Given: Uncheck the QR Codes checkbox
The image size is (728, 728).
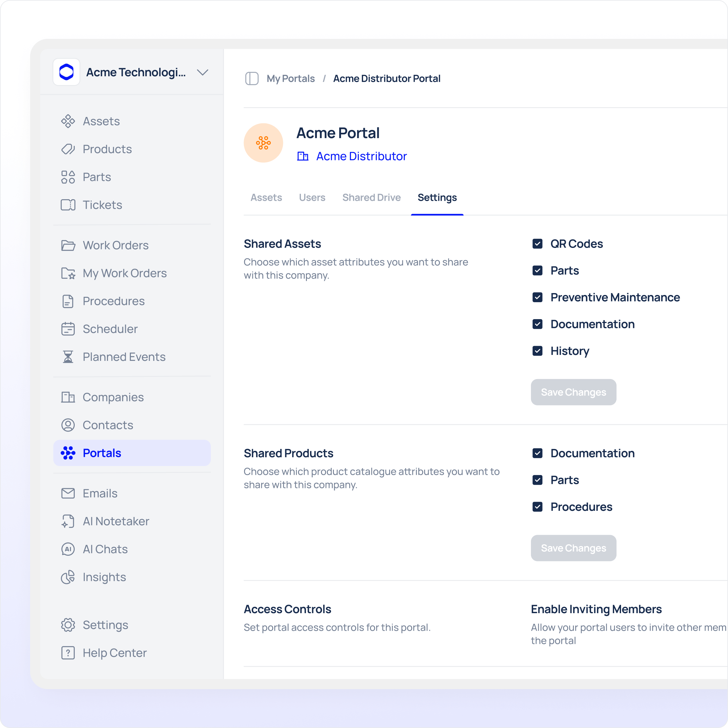Looking at the screenshot, I should 537,244.
